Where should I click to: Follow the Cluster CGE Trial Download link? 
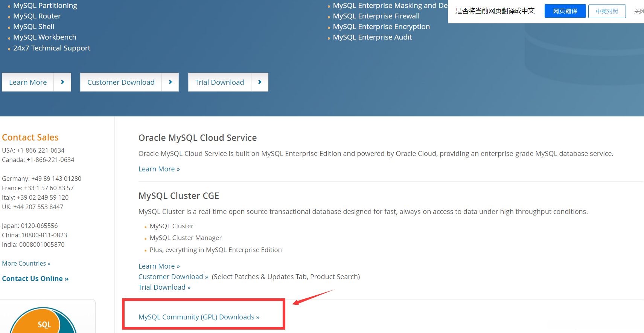164,287
